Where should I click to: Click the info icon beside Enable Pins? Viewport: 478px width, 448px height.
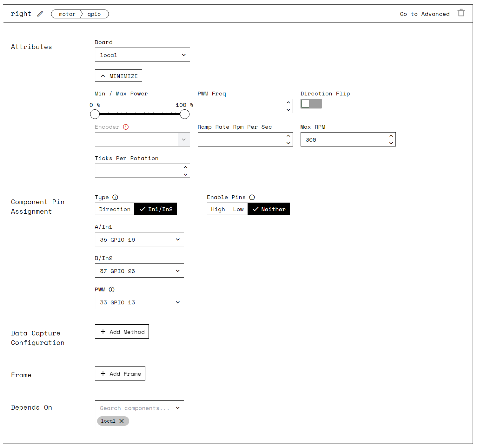[x=252, y=197]
